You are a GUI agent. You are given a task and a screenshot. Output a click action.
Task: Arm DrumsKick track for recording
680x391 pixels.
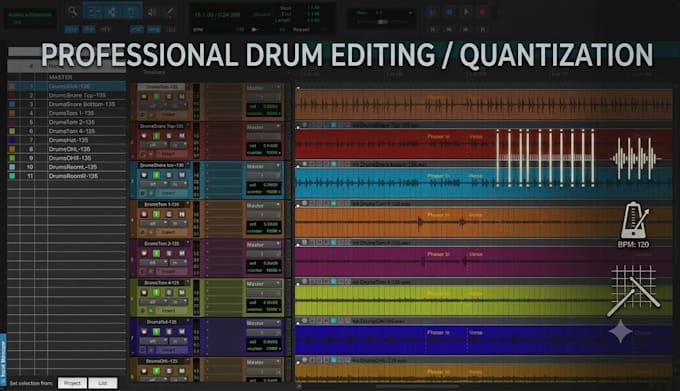click(x=144, y=96)
